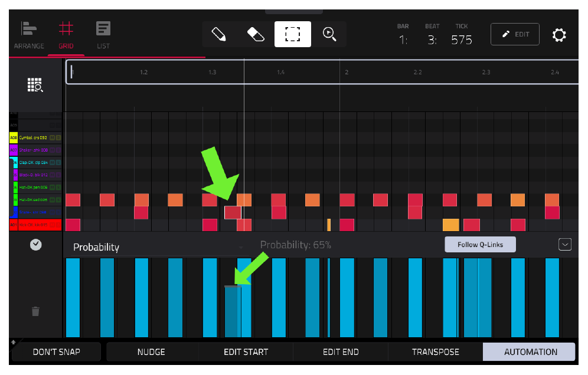Select the Edit End tab
The height and width of the screenshot is (375, 588).
[x=341, y=352]
